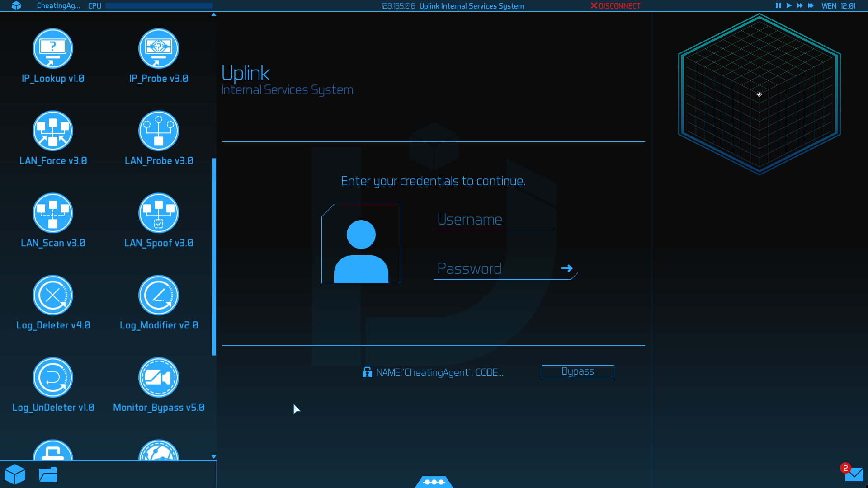Open the cube software menu icon at bottom-left
This screenshot has width=868, height=488.
(15, 474)
